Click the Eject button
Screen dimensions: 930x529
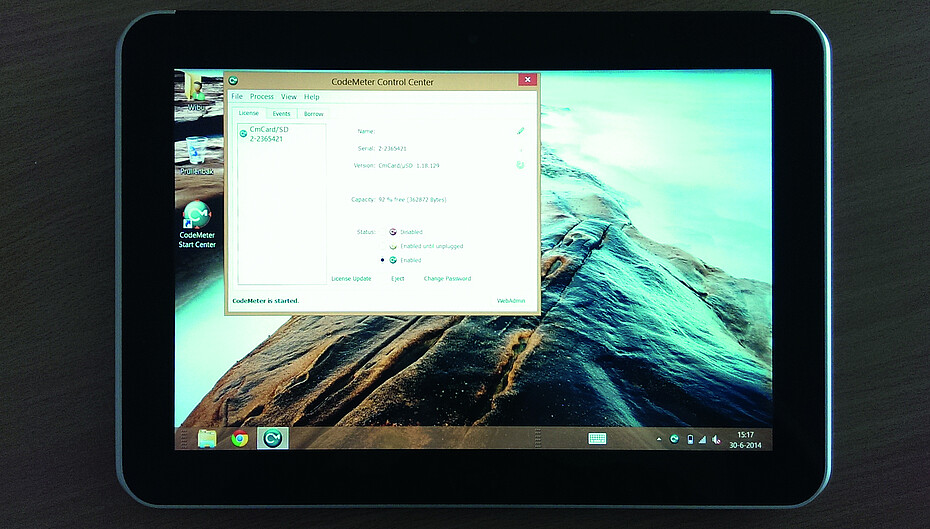pos(397,279)
